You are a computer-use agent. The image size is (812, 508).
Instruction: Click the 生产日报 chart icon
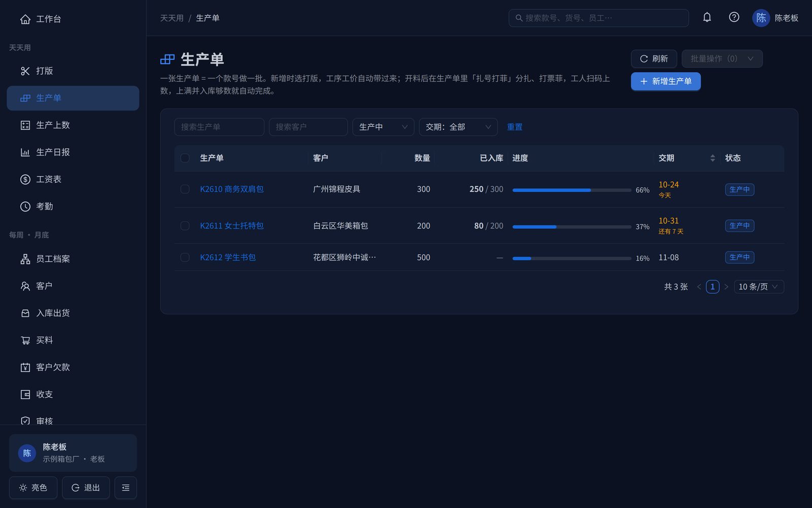(x=25, y=152)
